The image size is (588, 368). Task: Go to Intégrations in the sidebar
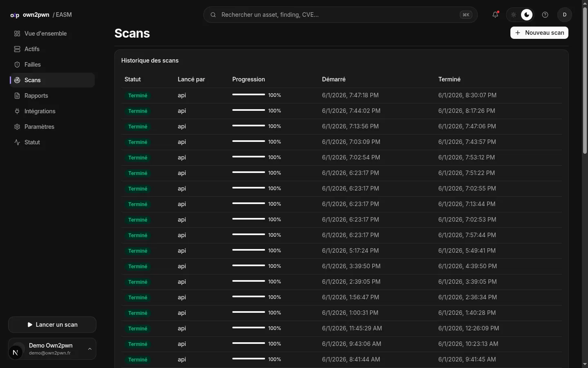point(52,111)
